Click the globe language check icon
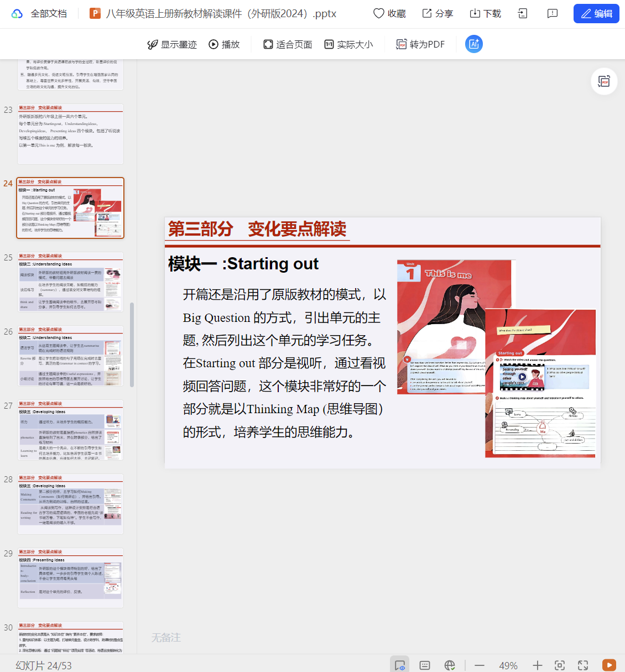 [x=450, y=665]
